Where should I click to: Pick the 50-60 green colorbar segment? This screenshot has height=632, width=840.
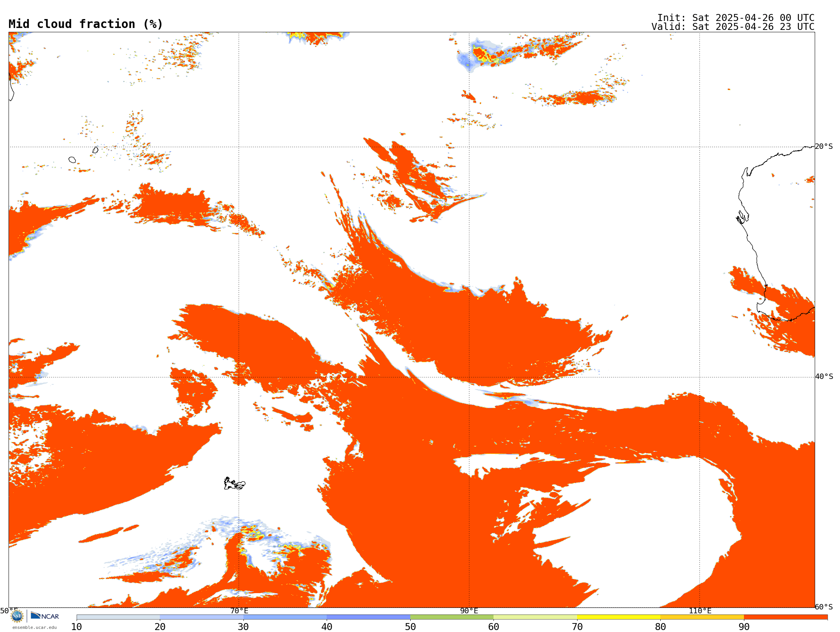click(x=452, y=617)
